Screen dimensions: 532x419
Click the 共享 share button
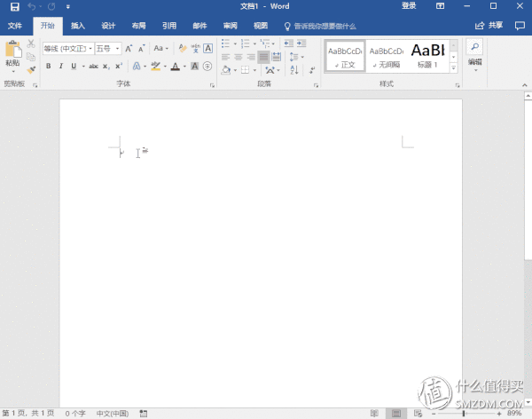tap(489, 26)
